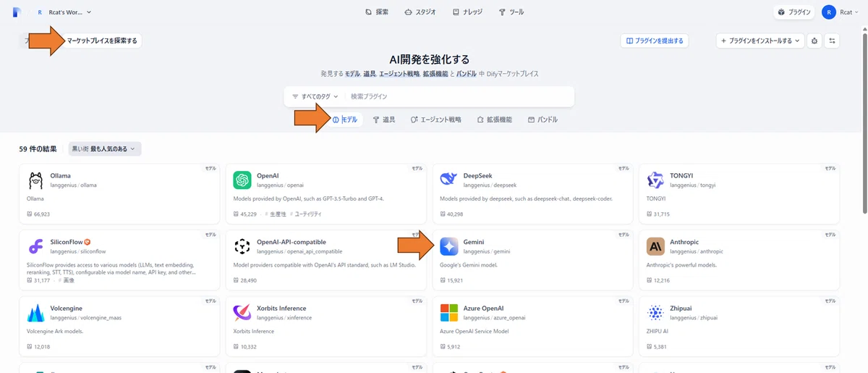
Task: Click the Volcengine mountain icon
Action: tap(35, 313)
